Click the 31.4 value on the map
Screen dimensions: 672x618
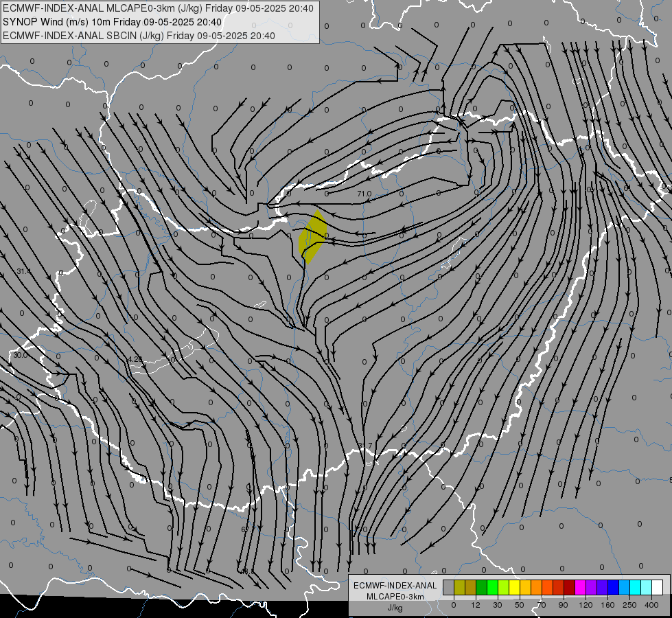24,271
